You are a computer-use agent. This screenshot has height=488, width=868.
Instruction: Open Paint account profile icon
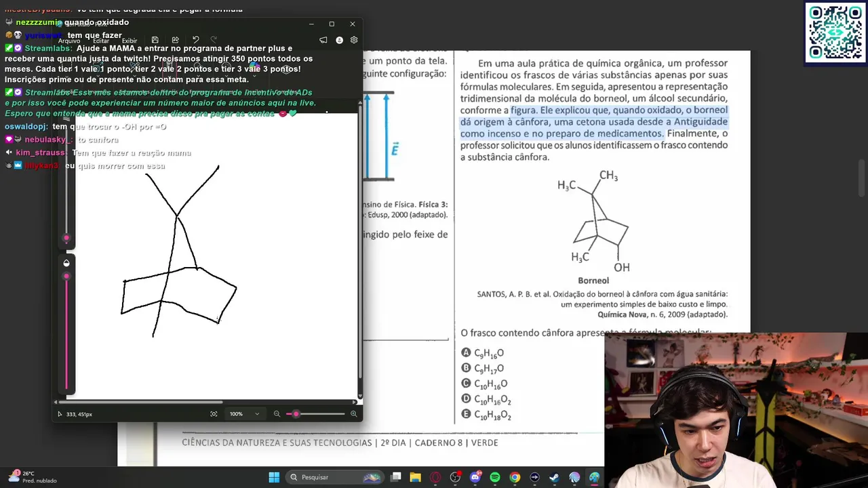[339, 40]
